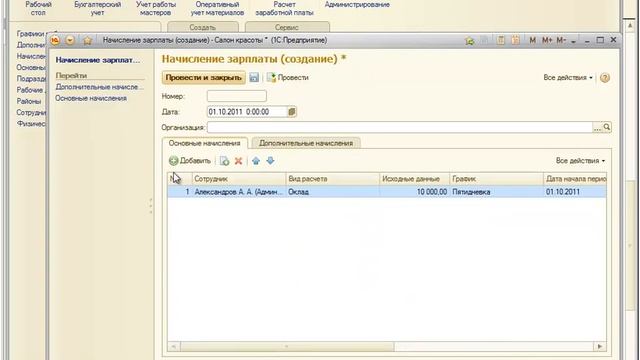Screen dimensions: 640x360
Task: Switch to Дополнительные начисления tab
Action: tap(306, 143)
